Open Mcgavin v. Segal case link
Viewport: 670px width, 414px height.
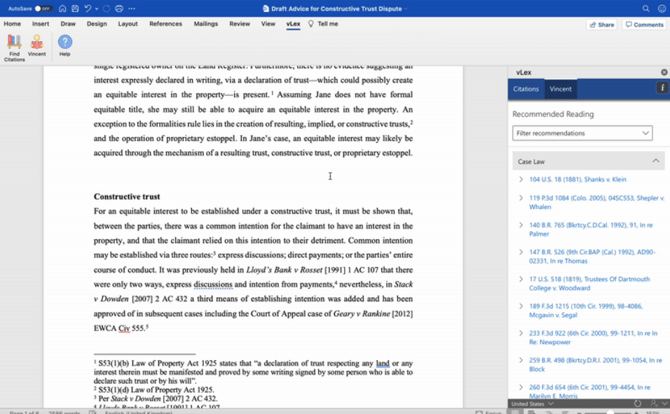tap(586, 311)
